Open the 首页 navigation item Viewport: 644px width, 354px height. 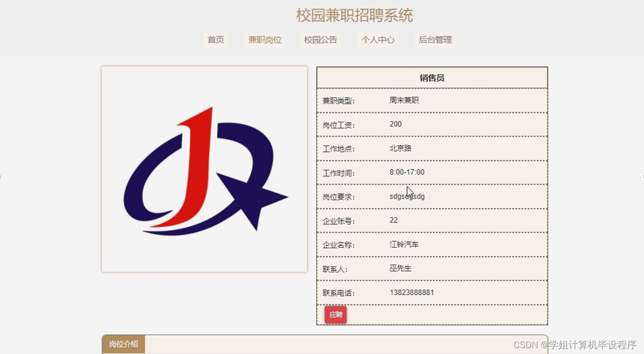[215, 40]
